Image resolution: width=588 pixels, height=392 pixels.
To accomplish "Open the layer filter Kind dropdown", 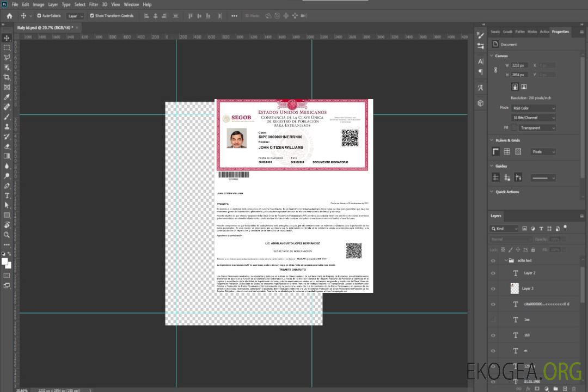I will point(504,229).
